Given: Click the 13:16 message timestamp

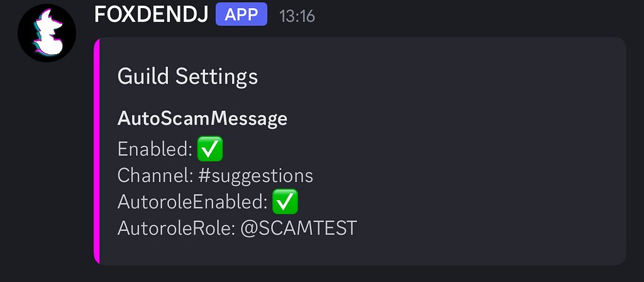Looking at the screenshot, I should tap(297, 16).
